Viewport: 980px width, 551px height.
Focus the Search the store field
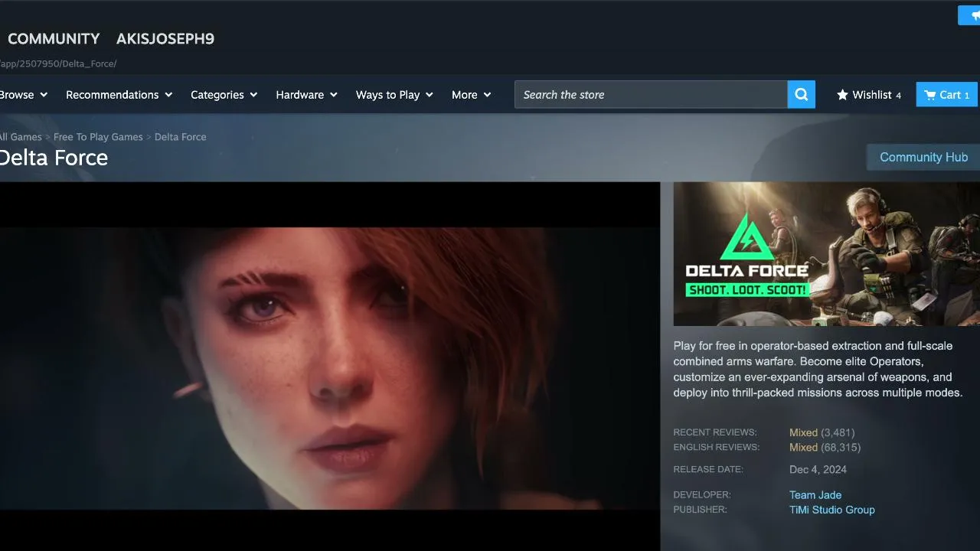651,95
